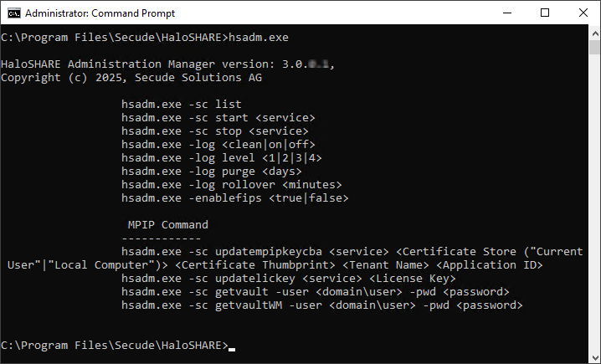Click the blinking cursor at bottom prompt

coord(232,346)
